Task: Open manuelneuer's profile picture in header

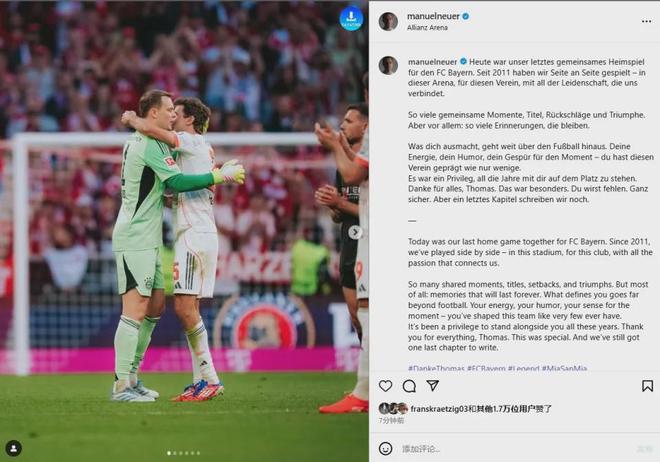Action: (388, 21)
